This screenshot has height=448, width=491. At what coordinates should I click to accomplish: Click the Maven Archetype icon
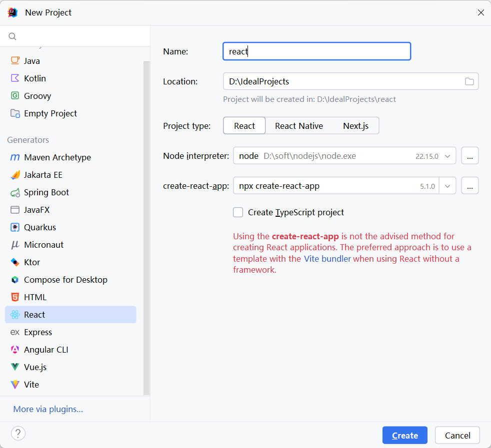pyautogui.click(x=15, y=157)
